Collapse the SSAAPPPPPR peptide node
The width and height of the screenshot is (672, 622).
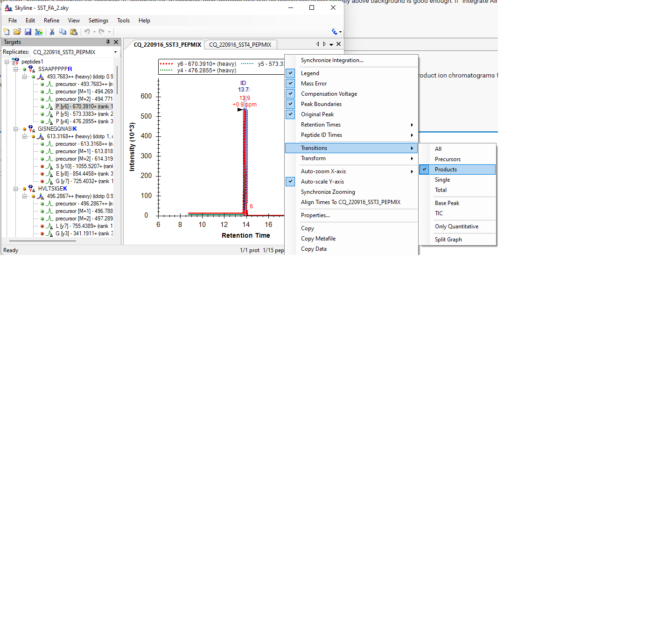[x=15, y=69]
